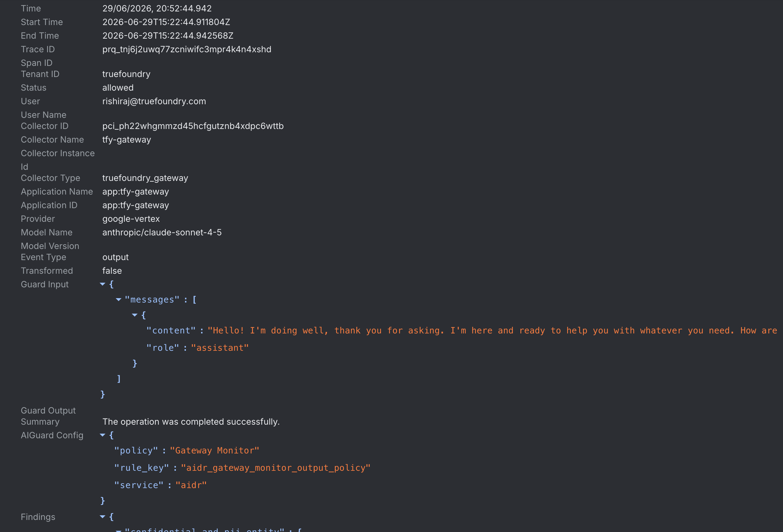Click the "content" string starting with Hello!
Screen dimensions: 783x532
(x=492, y=331)
